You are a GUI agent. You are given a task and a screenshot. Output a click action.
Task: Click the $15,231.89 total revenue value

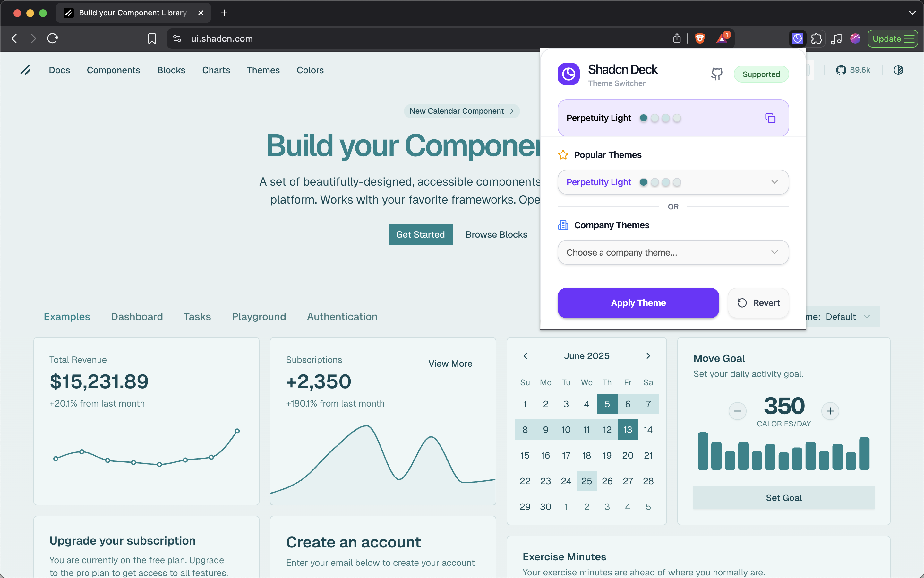[x=99, y=381]
